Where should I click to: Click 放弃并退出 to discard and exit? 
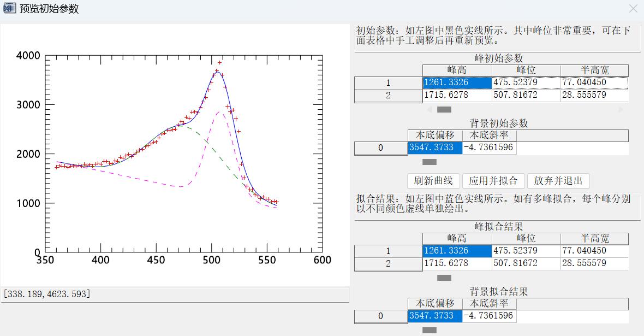click(558, 181)
